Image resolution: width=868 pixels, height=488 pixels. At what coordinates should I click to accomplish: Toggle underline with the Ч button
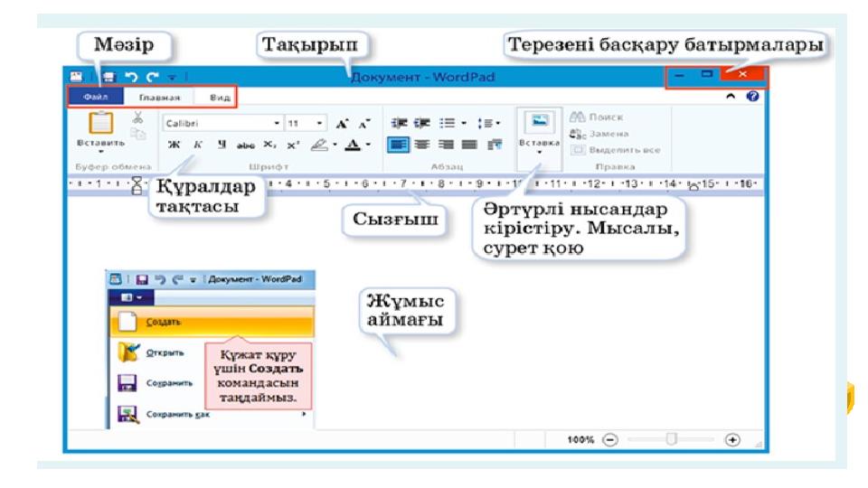[x=222, y=145]
